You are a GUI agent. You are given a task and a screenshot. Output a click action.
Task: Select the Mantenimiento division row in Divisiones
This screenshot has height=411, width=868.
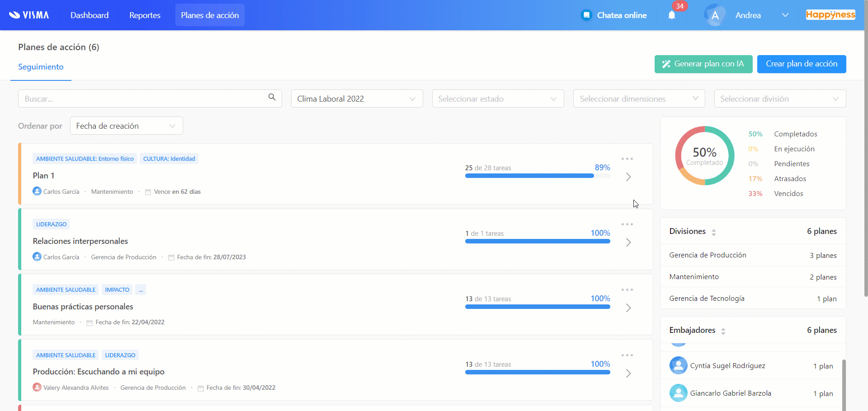tap(753, 277)
